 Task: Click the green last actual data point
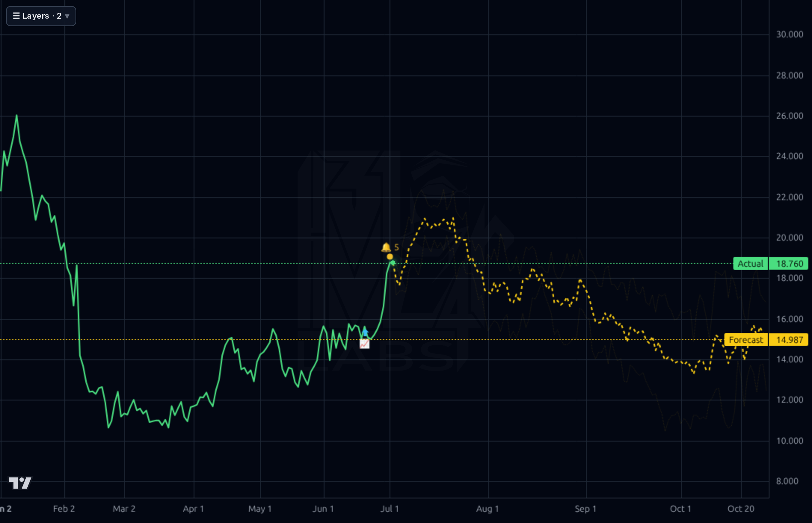pyautogui.click(x=393, y=263)
